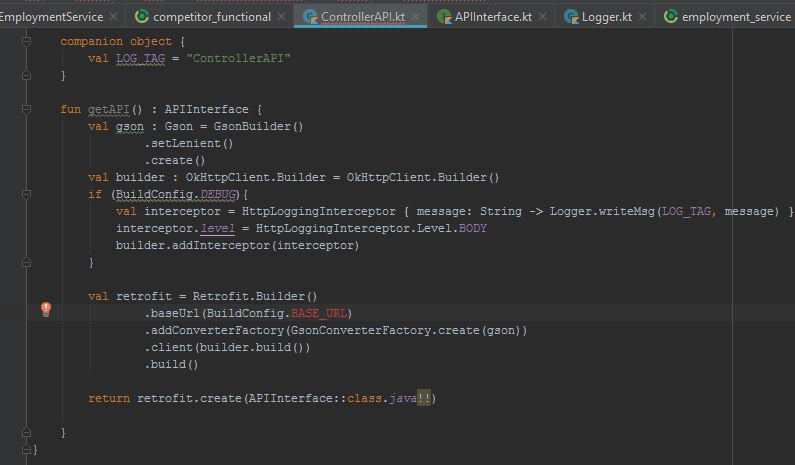Click the LOG_TAG declaration
The width and height of the screenshot is (795, 465).
pos(140,58)
